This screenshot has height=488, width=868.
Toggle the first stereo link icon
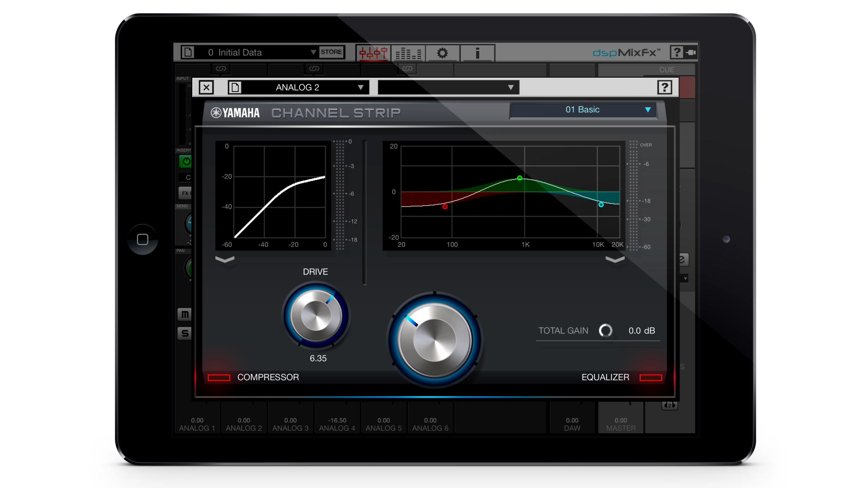[x=221, y=69]
